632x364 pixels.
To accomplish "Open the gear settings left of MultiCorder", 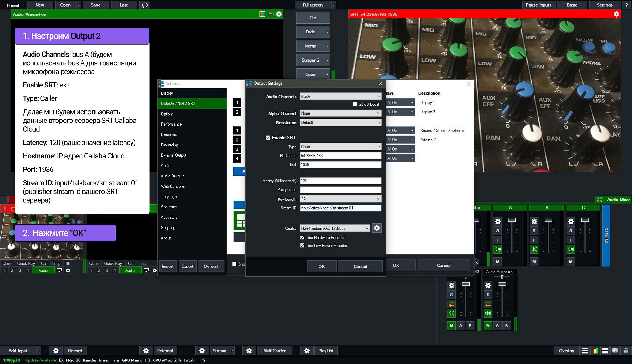I will 249,351.
